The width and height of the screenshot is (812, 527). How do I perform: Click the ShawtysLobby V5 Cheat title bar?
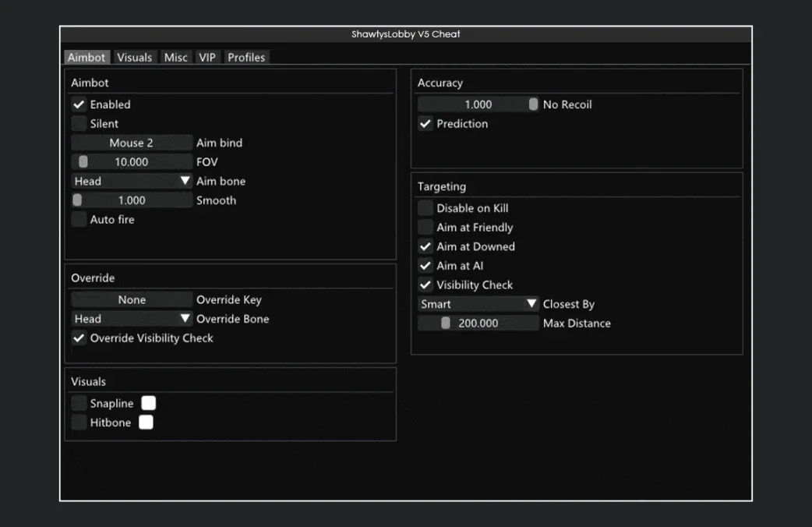tap(406, 34)
